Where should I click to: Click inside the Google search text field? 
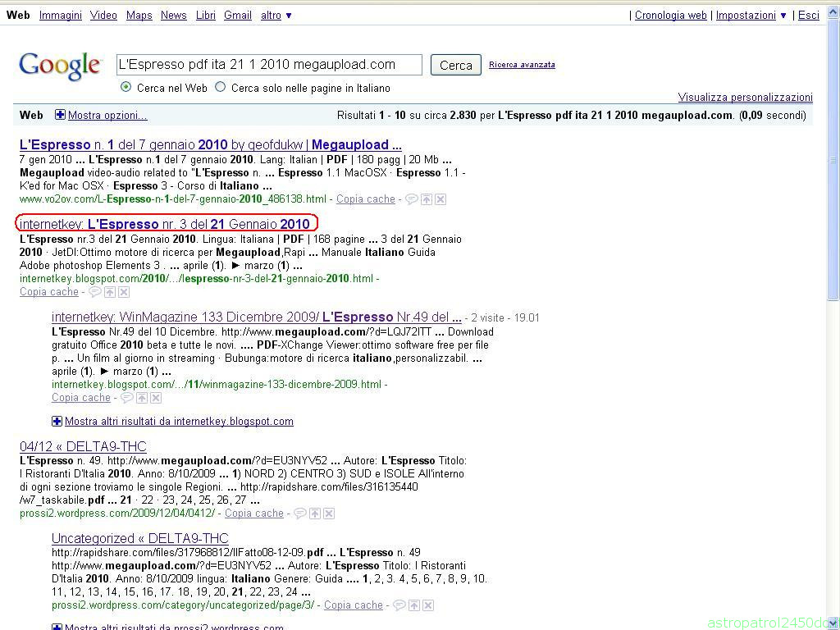[269, 65]
